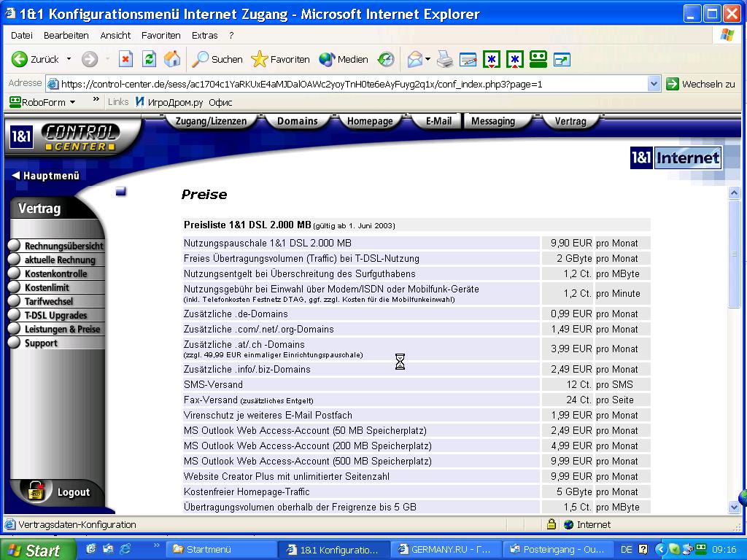Open Support in sidebar
The image size is (747, 560).
(x=56, y=343)
